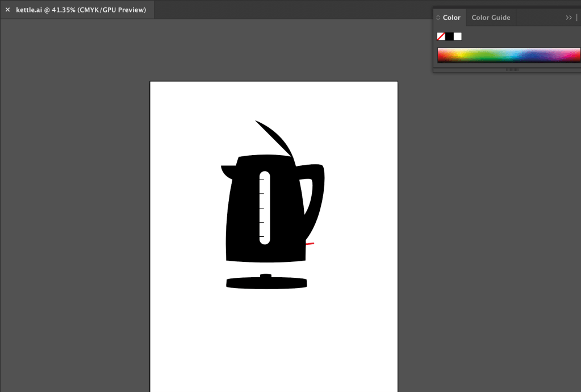Collapse the panel with double-arrow icon
The width and height of the screenshot is (581, 392).
click(569, 18)
